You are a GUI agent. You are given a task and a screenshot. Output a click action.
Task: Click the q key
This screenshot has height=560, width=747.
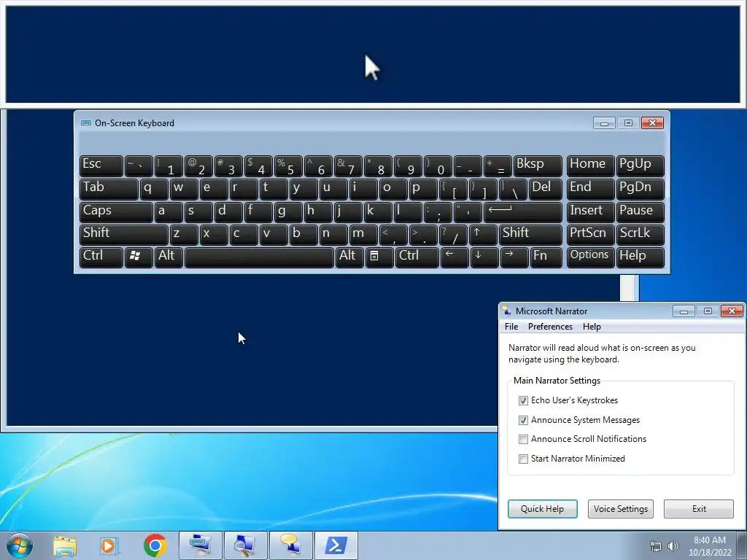[153, 190]
